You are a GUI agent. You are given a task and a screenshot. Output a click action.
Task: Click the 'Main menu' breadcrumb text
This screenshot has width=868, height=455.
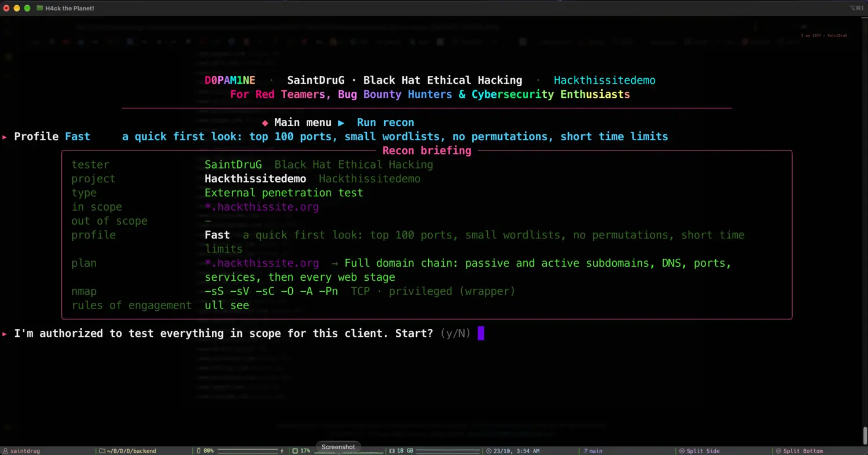pos(303,123)
